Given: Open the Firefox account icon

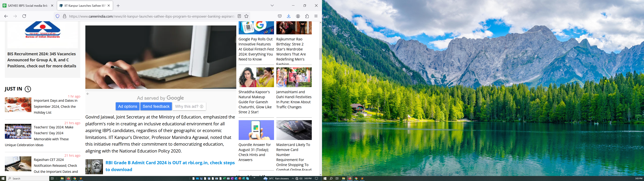Looking at the screenshot, I should tap(298, 16).
